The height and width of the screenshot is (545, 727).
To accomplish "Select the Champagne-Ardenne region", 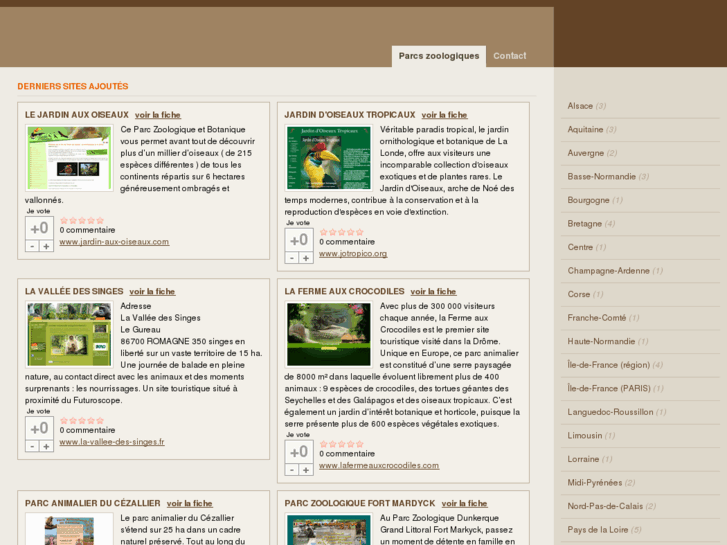I will tap(608, 271).
